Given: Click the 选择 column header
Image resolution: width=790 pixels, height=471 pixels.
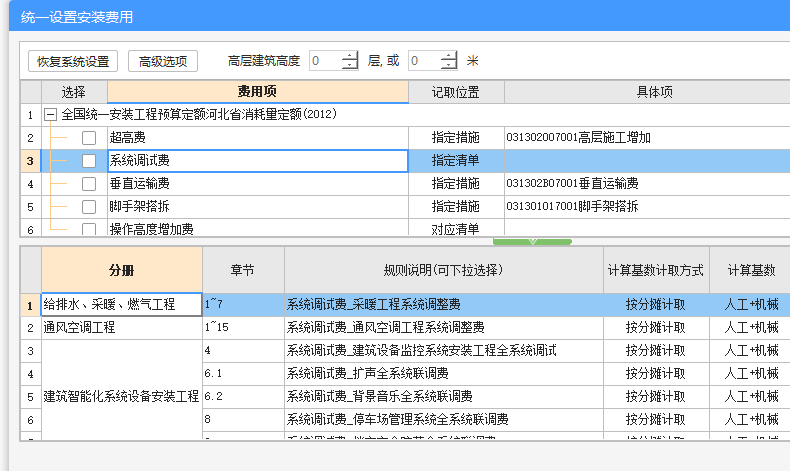Looking at the screenshot, I should 74,92.
